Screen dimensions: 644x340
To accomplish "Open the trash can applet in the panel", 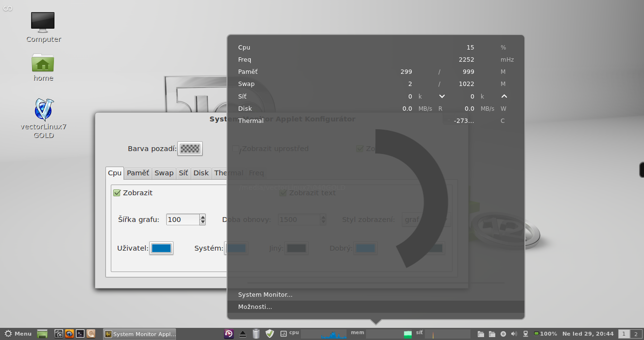I will (256, 334).
